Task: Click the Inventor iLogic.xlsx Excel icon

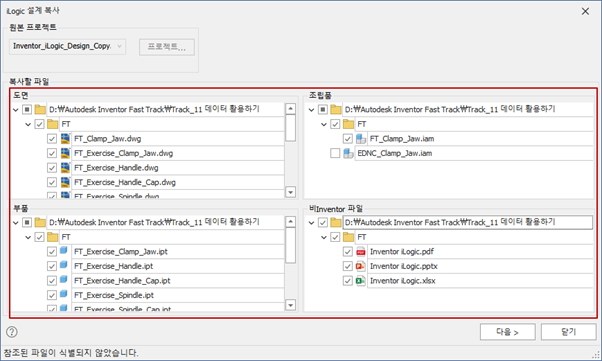Action: point(361,281)
